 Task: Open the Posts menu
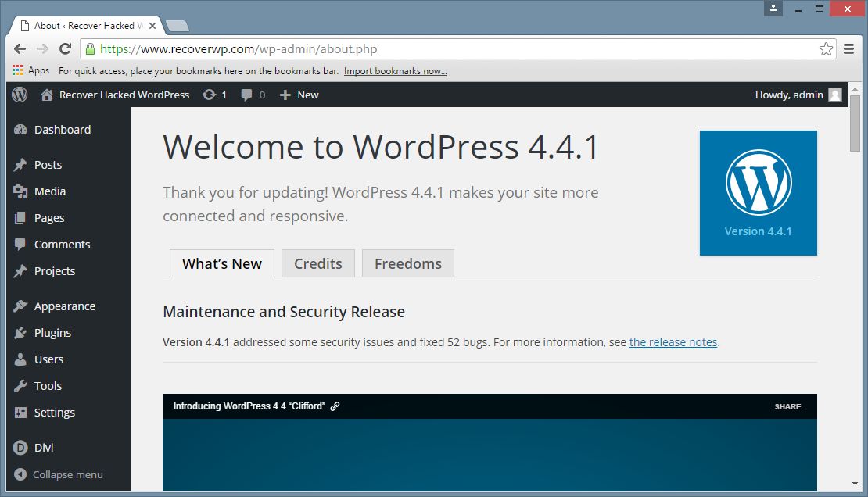click(48, 165)
